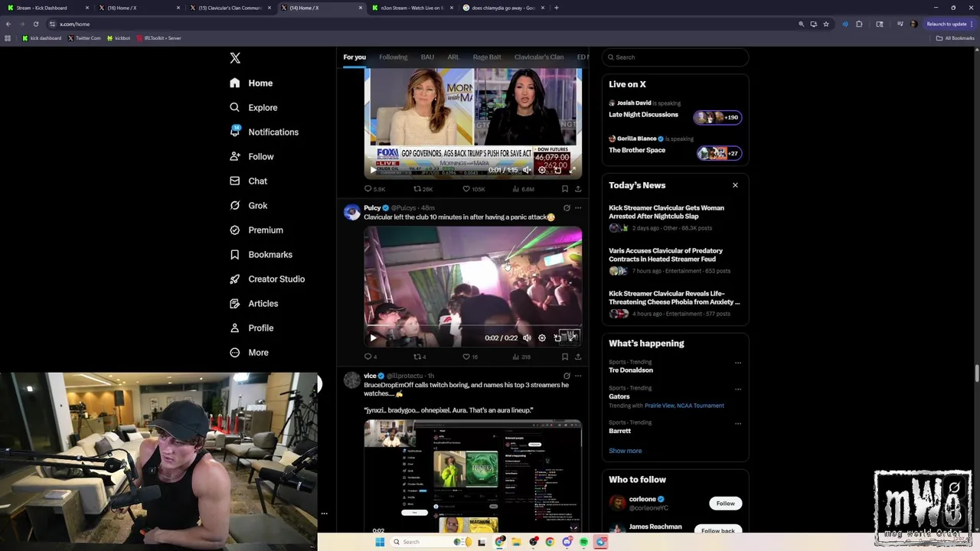This screenshot has width=980, height=551.
Task: Repost Pulcy's post
Action: tap(420, 357)
